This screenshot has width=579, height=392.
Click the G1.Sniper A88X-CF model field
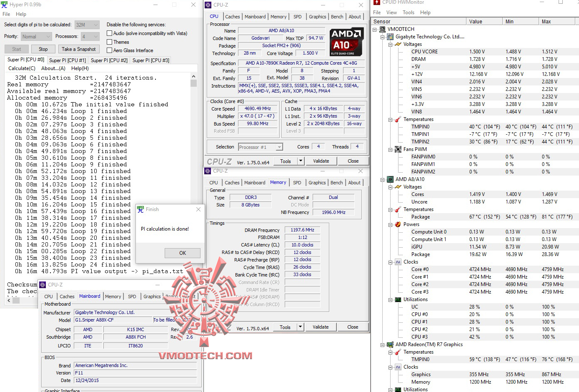113,320
